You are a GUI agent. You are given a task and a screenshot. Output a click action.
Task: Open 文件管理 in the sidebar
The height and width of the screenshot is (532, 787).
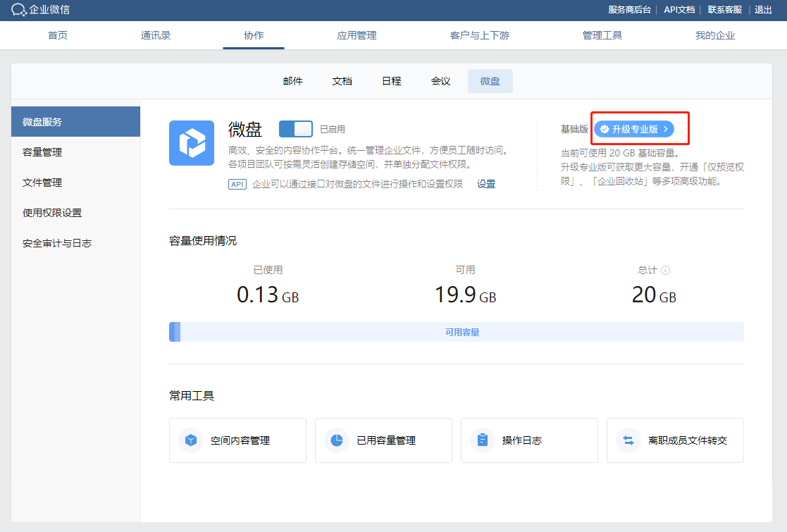76,183
